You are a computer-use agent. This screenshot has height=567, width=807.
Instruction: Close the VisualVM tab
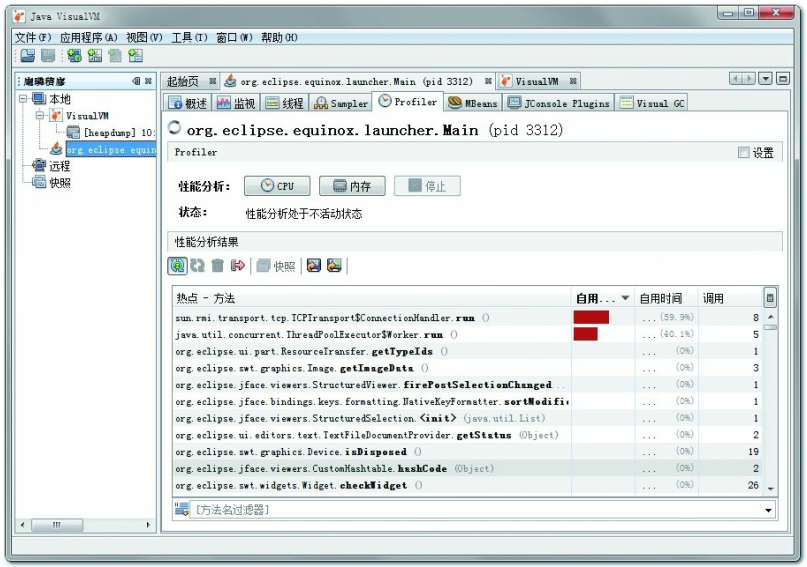[x=573, y=81]
